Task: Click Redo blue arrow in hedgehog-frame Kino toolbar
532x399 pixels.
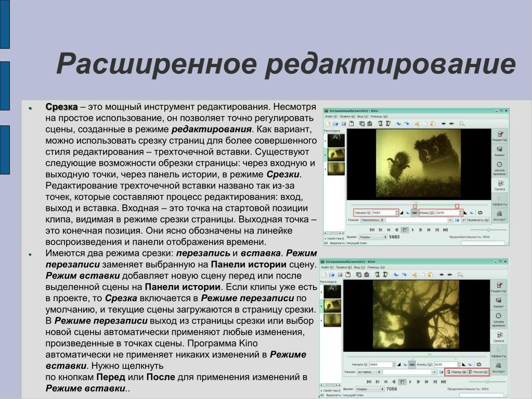Action: tap(407, 123)
